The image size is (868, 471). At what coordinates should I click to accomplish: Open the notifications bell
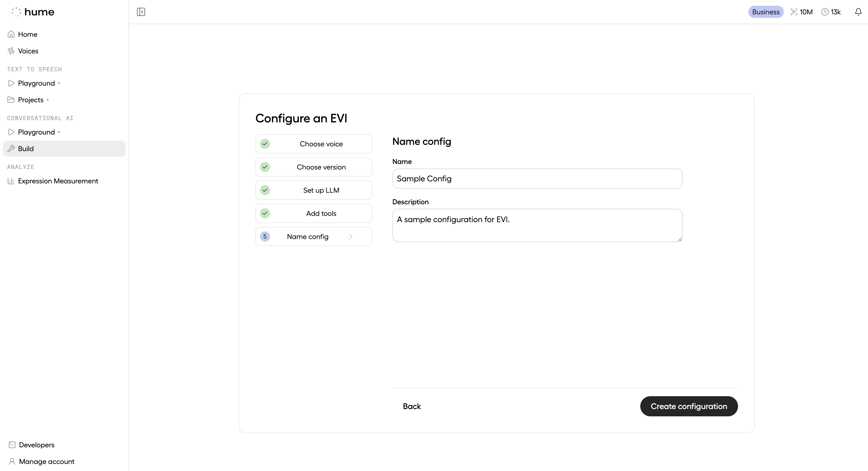[858, 12]
